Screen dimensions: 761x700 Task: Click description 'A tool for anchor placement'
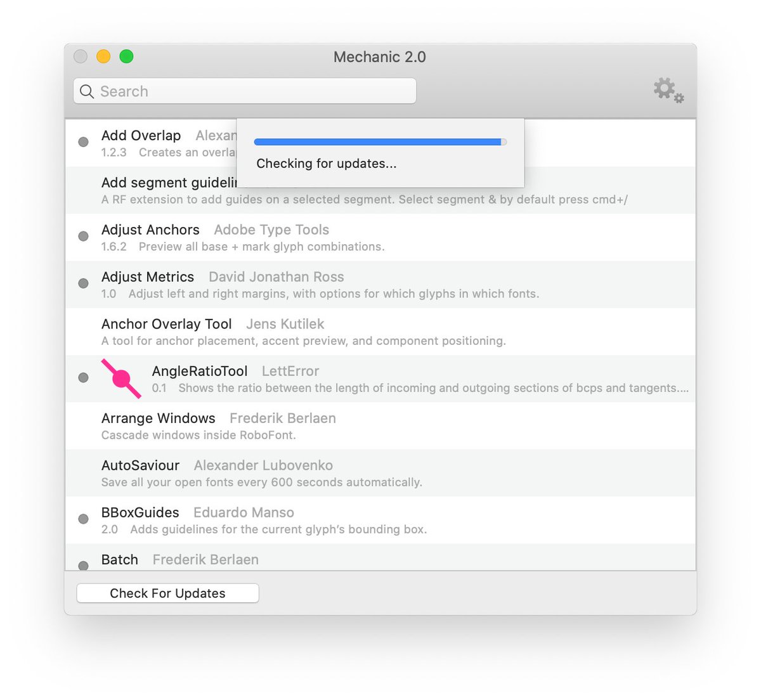point(304,341)
